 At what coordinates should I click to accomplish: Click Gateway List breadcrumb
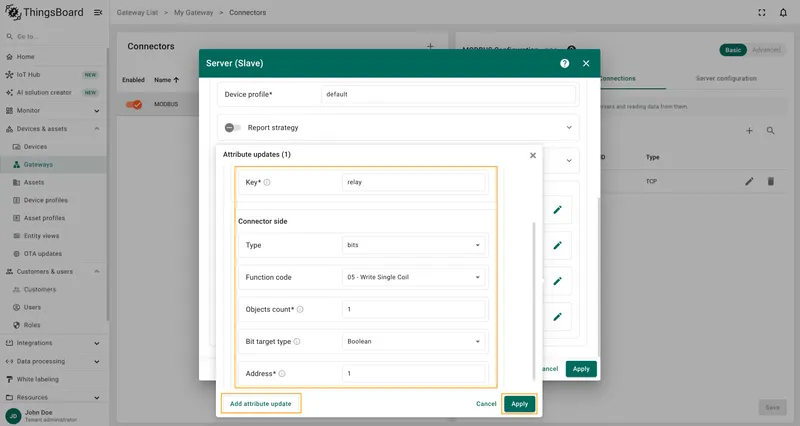coord(137,12)
